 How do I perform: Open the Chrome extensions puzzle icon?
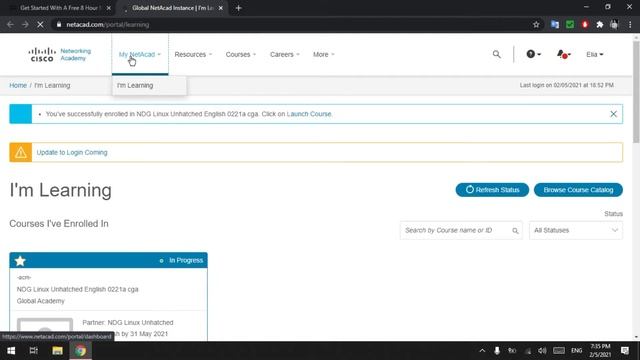pos(600,24)
